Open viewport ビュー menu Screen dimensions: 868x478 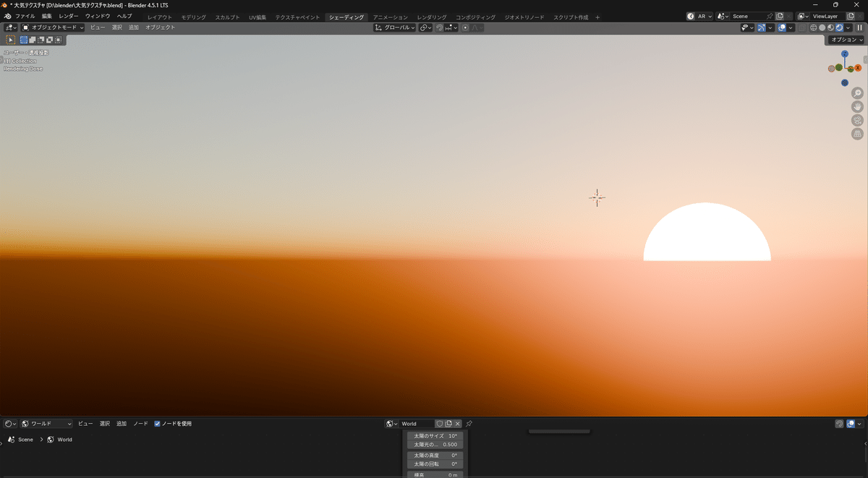[98, 27]
